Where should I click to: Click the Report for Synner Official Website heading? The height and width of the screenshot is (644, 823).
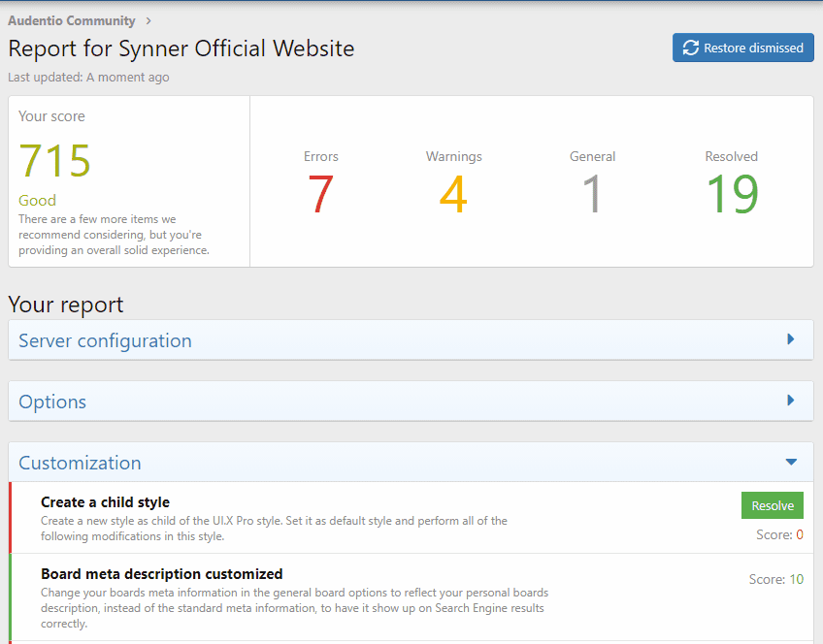tap(181, 48)
